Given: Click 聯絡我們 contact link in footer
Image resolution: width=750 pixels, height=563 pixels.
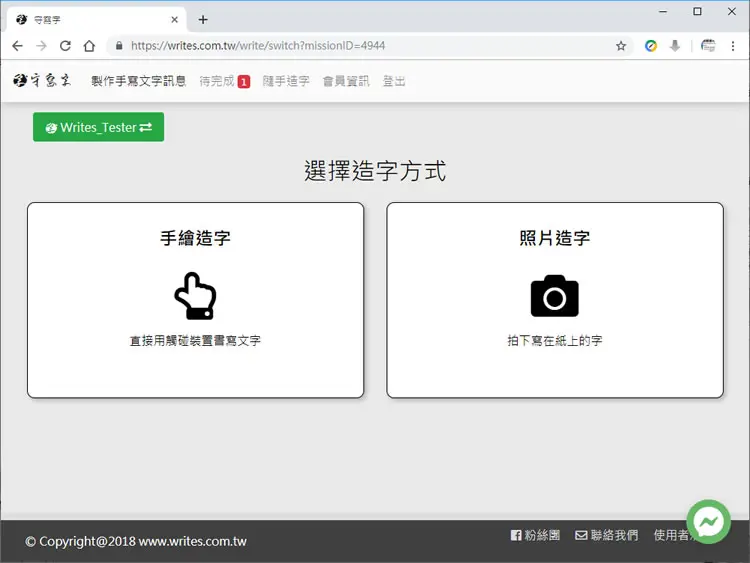Looking at the screenshot, I should 607,535.
